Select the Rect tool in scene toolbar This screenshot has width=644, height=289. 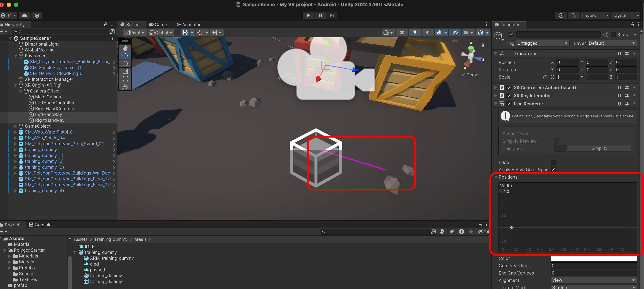[x=125, y=79]
